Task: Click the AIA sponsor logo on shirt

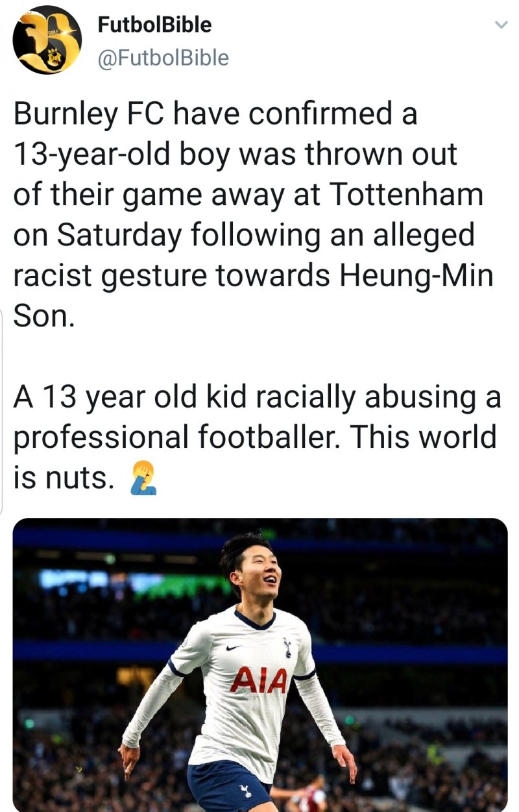Action: [x=258, y=681]
